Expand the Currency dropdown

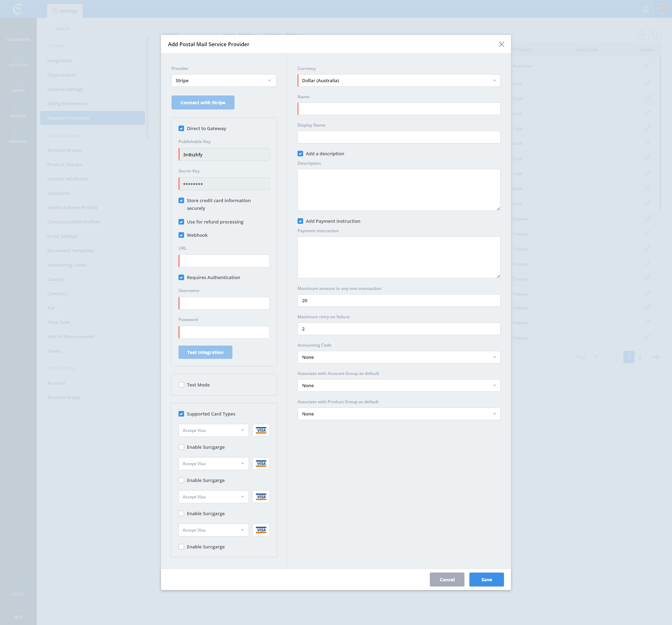tap(399, 80)
